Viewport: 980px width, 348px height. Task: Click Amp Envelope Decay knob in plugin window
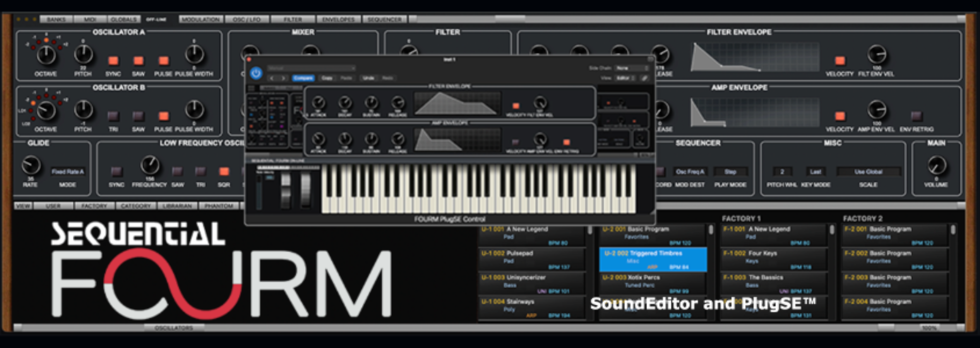[345, 139]
